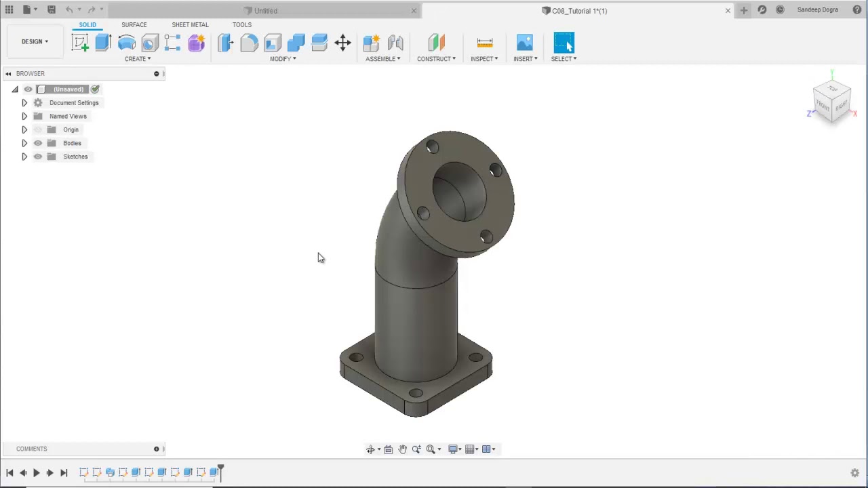Open the Viewports dropdown
Image resolution: width=868 pixels, height=488 pixels.
(489, 449)
